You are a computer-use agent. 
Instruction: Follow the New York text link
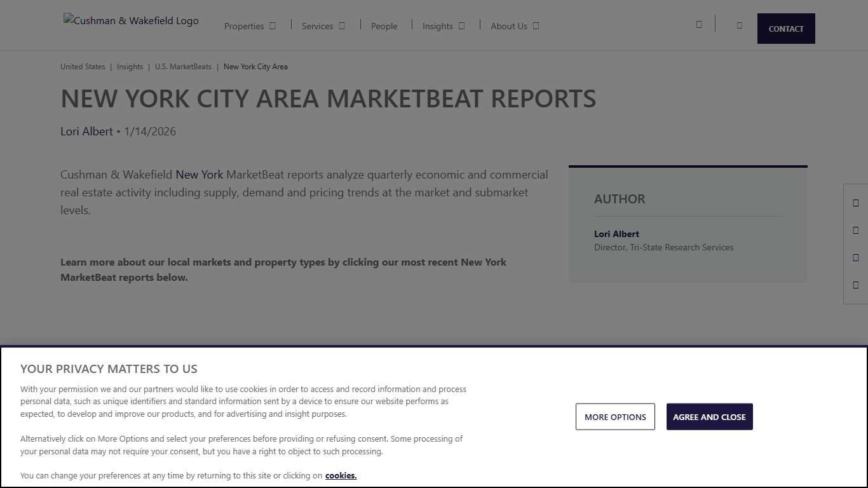(x=199, y=174)
